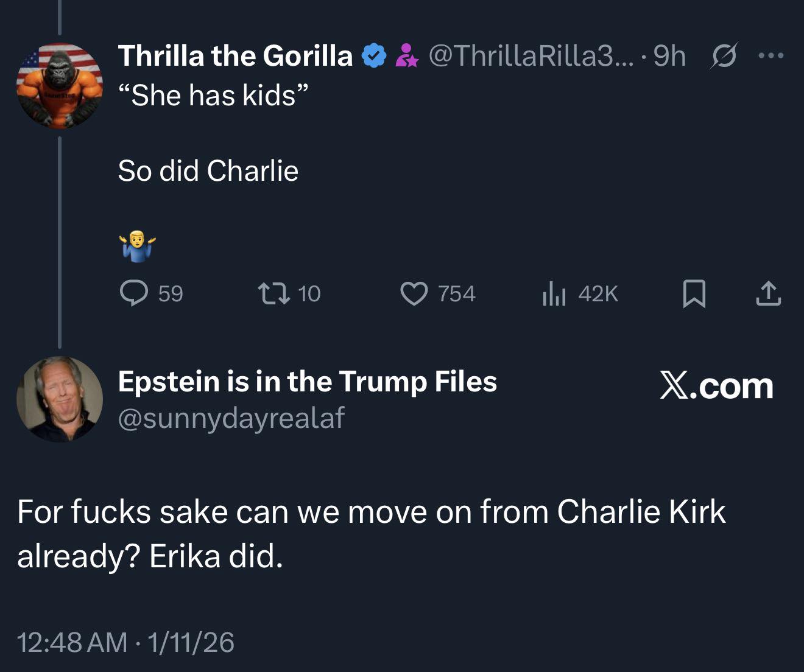Open the 9h post timestamp
The height and width of the screenshot is (672, 804).
click(669, 56)
